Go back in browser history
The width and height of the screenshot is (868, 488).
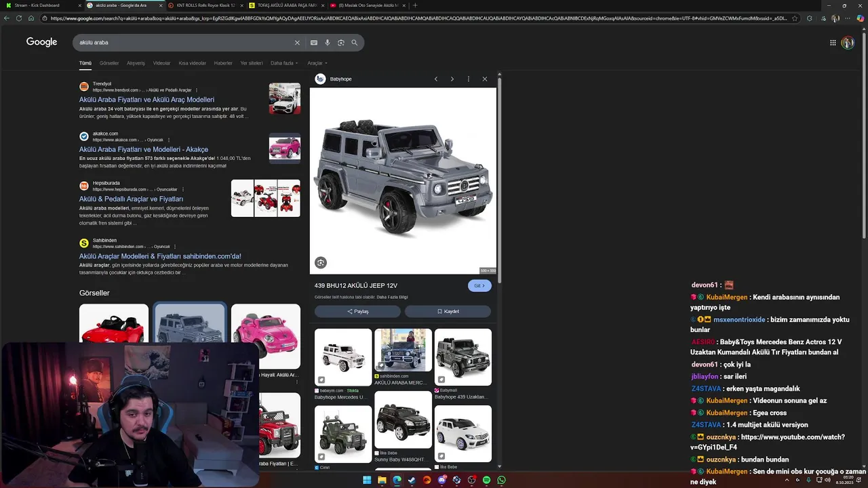click(7, 18)
